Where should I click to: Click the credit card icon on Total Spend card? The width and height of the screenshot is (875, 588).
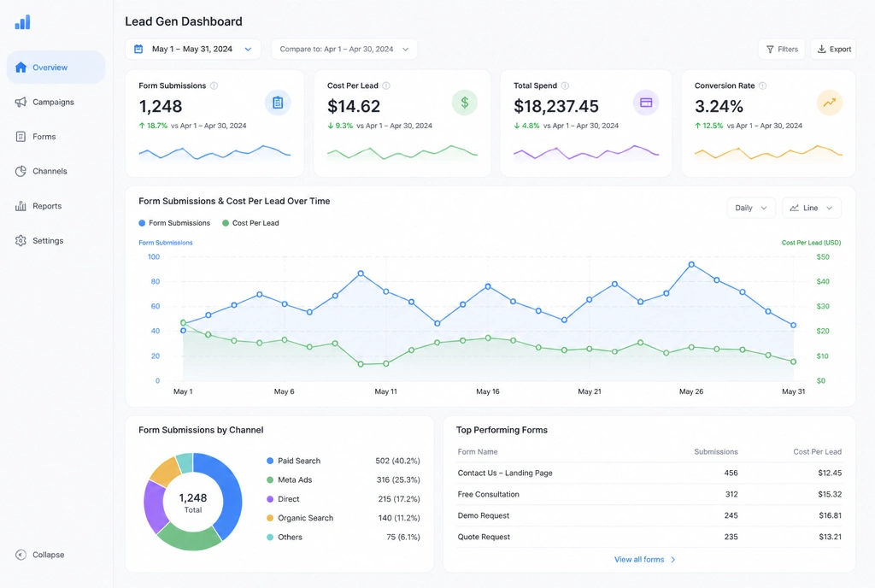coord(646,103)
